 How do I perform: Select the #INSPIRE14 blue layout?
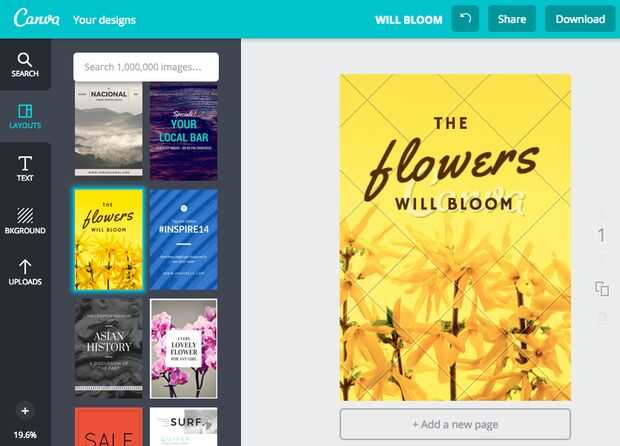[184, 240]
